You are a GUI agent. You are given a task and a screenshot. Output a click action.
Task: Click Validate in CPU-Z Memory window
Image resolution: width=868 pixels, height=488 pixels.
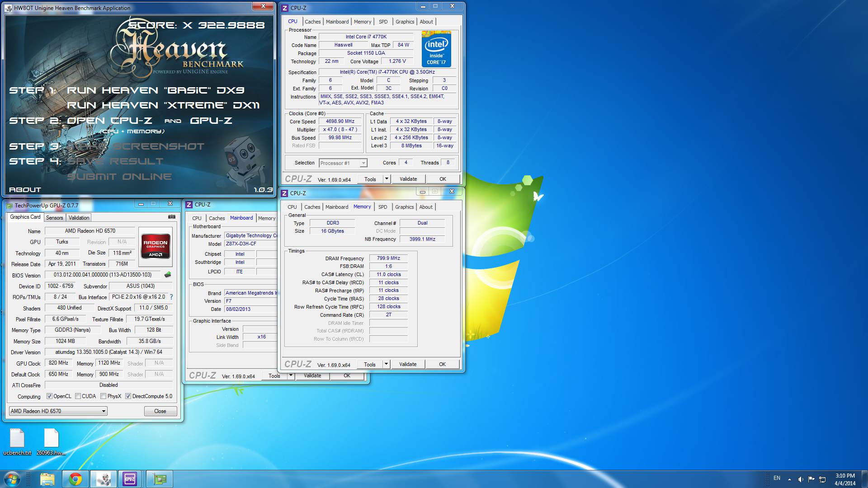pyautogui.click(x=408, y=364)
